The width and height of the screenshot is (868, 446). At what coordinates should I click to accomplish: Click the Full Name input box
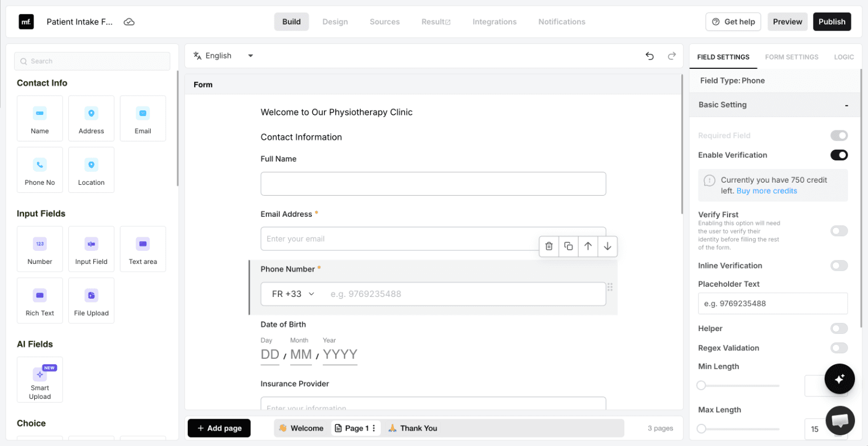[x=433, y=184]
